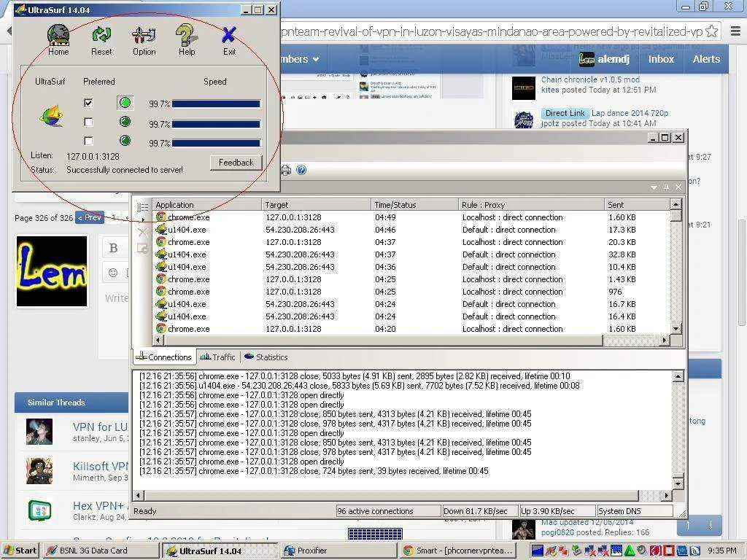Select second server green status indicator
The height and width of the screenshot is (560, 747).
(x=125, y=122)
